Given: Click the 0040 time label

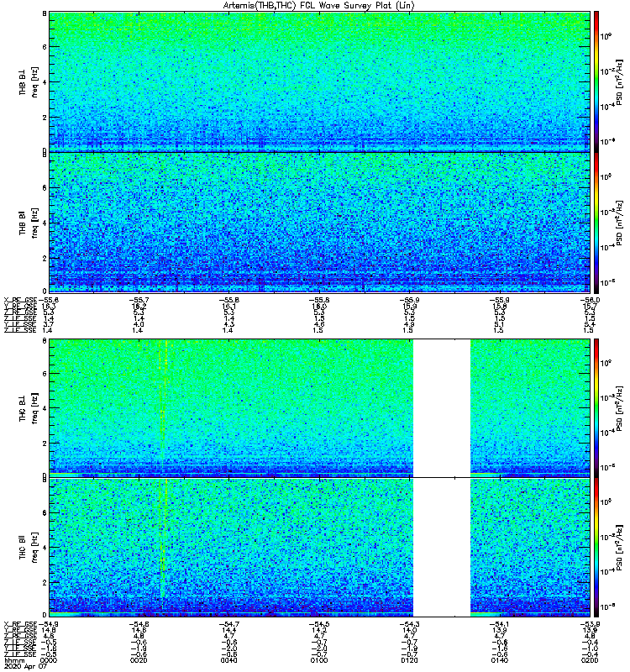Looking at the screenshot, I should pyautogui.click(x=228, y=660).
